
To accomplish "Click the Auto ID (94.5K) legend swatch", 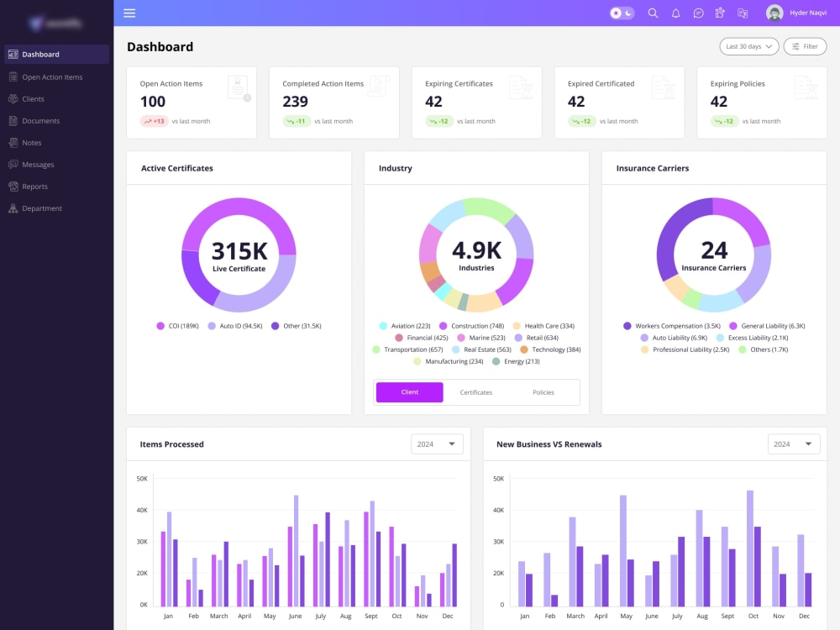I will (x=212, y=326).
